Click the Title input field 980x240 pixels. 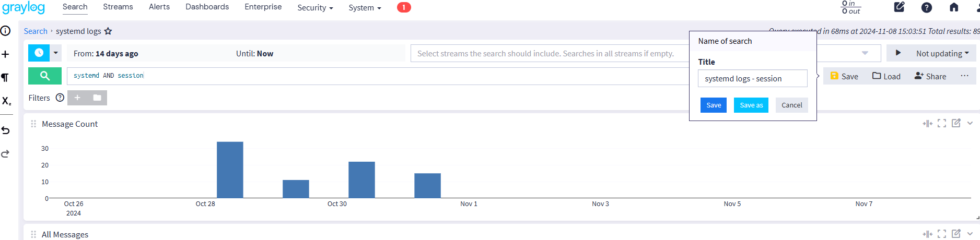pos(752,79)
